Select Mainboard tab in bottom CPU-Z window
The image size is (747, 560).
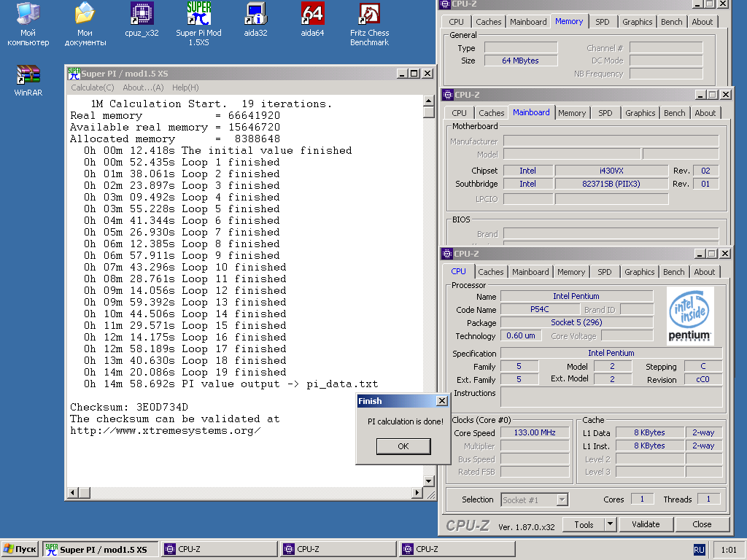coord(530,272)
